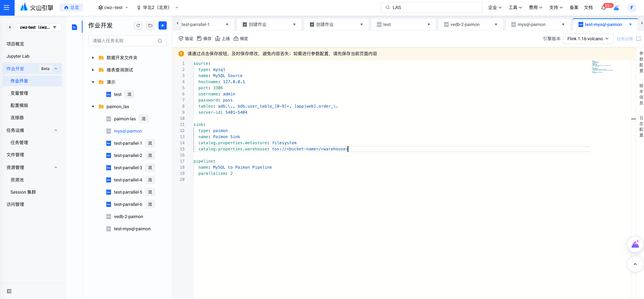Close the vedb-2-paimon tab

click(x=496, y=24)
